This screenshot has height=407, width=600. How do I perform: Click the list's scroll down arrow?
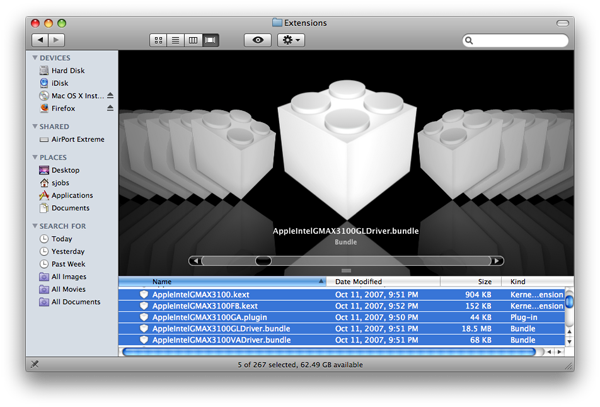(569, 342)
